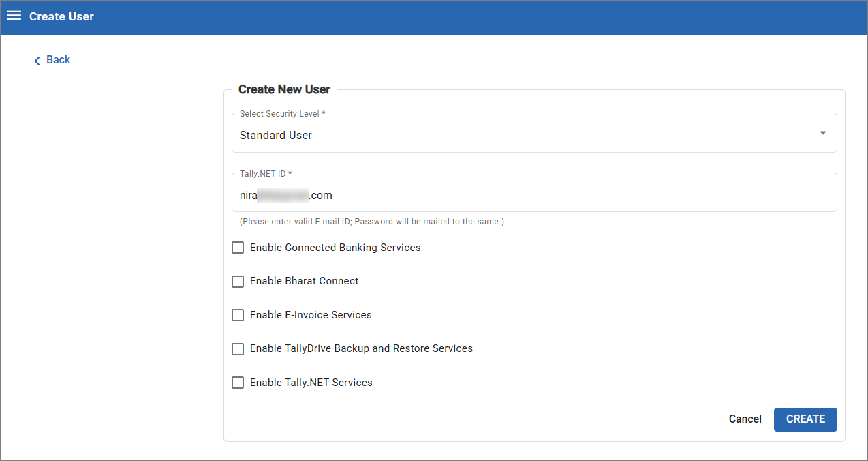Submit the form with CREATE button
Screen dimensions: 868x461
point(805,419)
